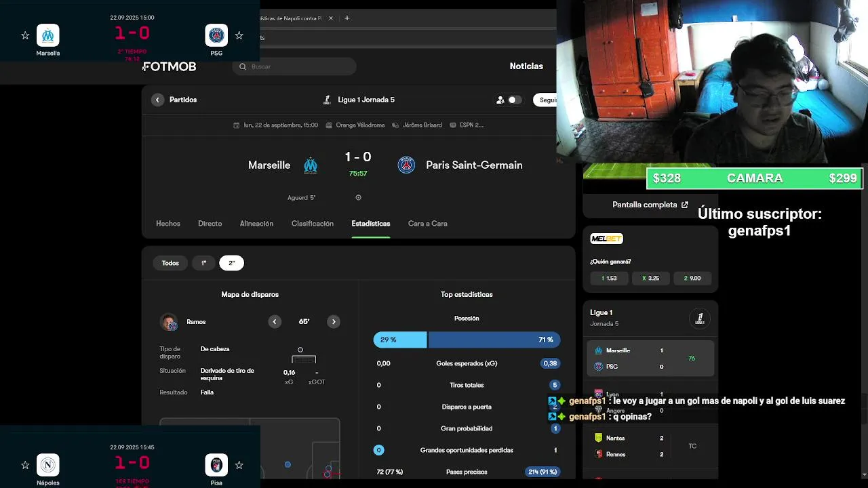Screen dimensions: 868x488
Task: Bet on home win odds 1.53
Action: coord(609,278)
